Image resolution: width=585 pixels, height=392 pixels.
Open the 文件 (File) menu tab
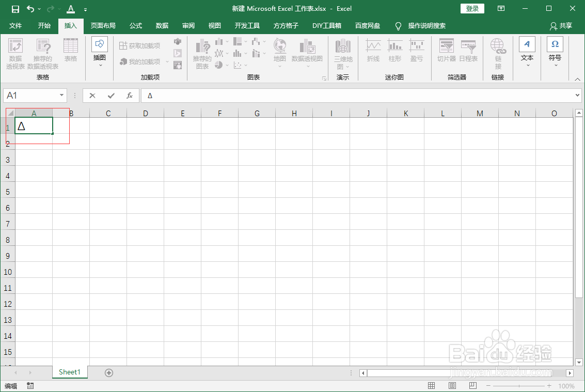pos(15,26)
